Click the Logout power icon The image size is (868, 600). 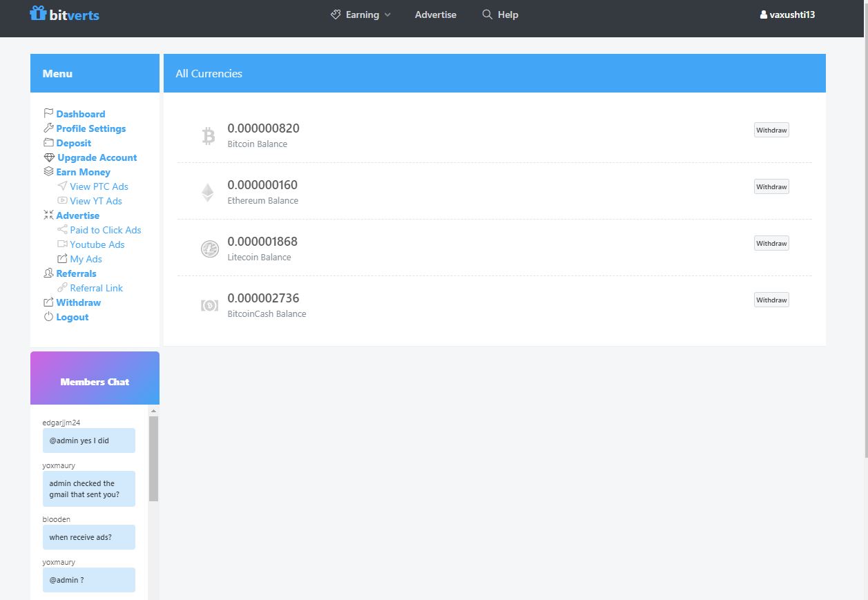(x=48, y=317)
